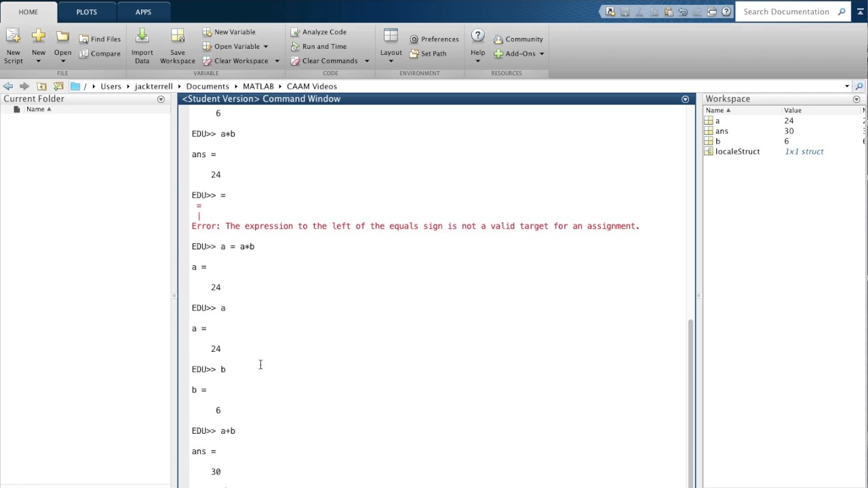Navigate forward in folder history
Screen dimensions: 868x488
(x=24, y=86)
